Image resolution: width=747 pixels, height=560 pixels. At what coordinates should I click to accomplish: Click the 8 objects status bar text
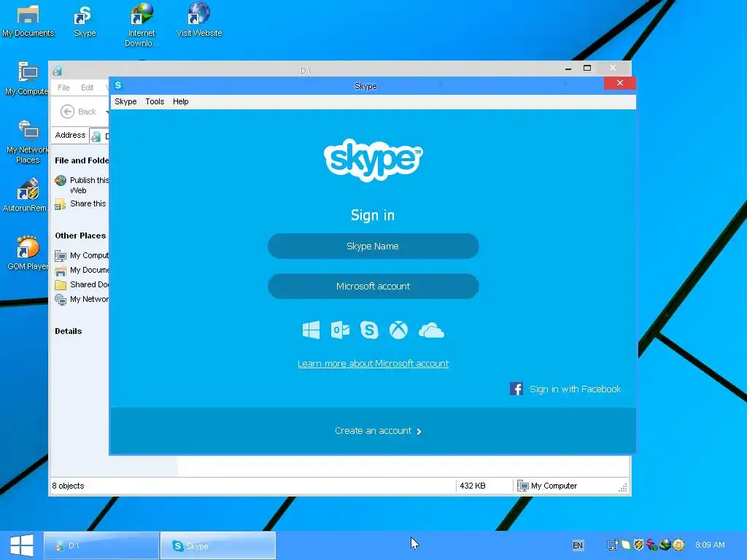click(68, 486)
